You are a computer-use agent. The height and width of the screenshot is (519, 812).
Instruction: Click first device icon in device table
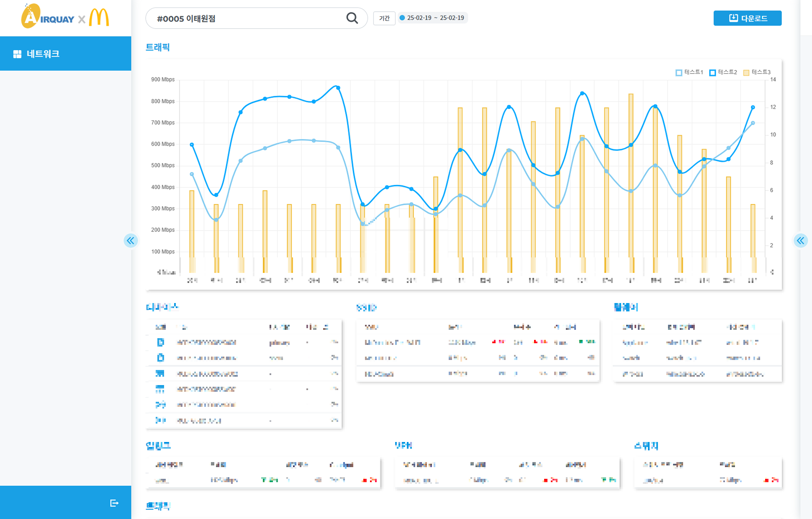(x=160, y=342)
